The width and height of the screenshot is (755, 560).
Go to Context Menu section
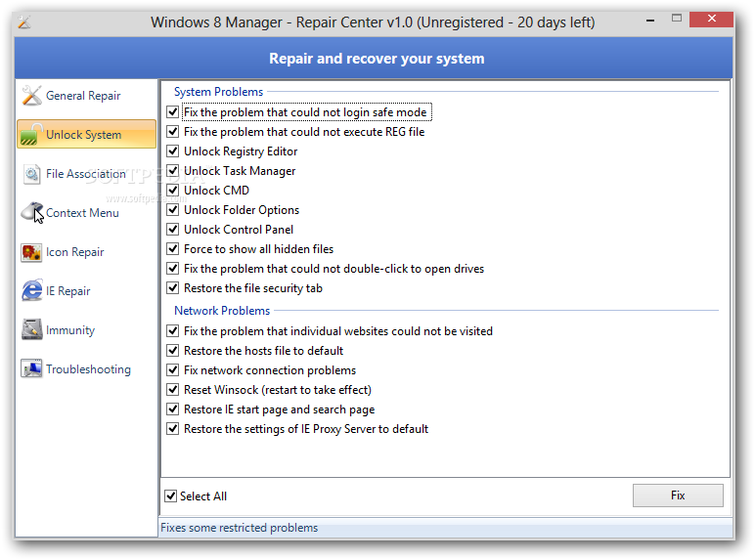pos(82,213)
